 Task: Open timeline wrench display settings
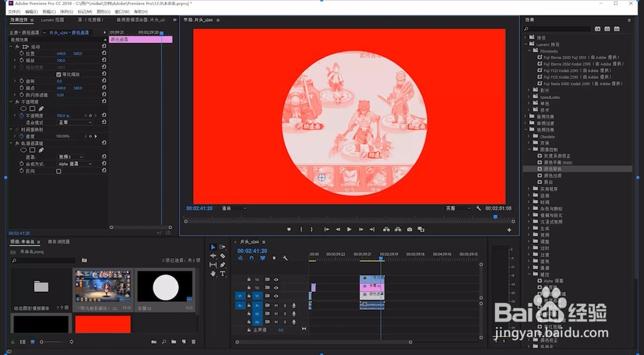click(285, 259)
